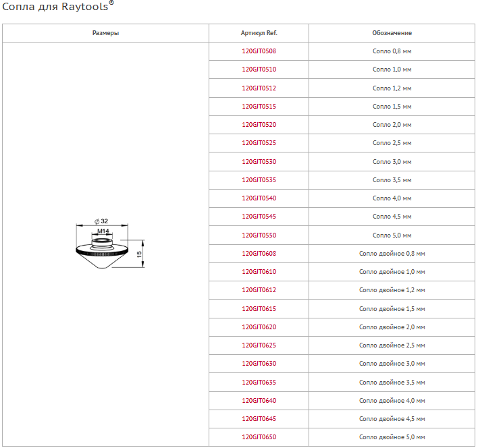
Task: Open article link 120GJT0615
Action: tap(259, 309)
